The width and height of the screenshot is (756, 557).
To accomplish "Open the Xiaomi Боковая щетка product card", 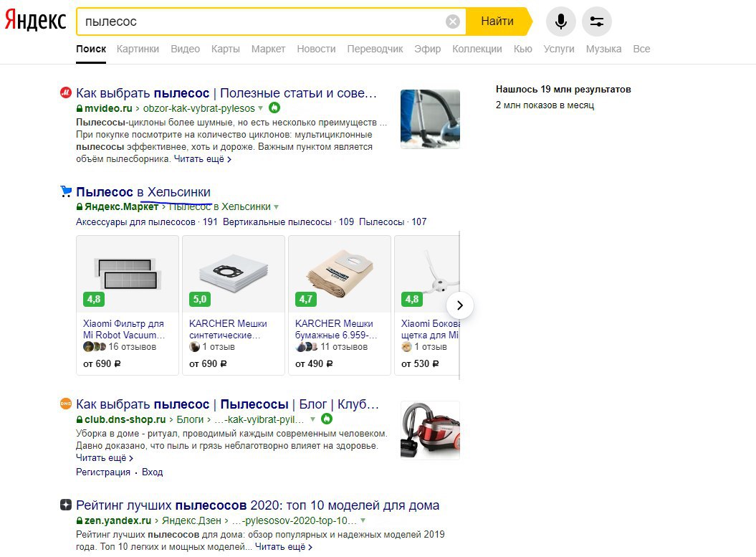I will tap(427, 305).
